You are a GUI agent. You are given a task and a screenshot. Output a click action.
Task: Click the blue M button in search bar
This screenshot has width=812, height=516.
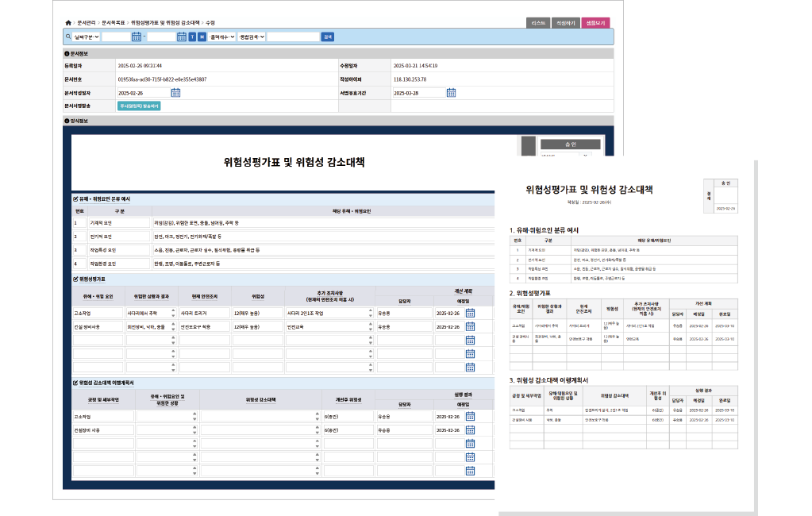tap(202, 37)
